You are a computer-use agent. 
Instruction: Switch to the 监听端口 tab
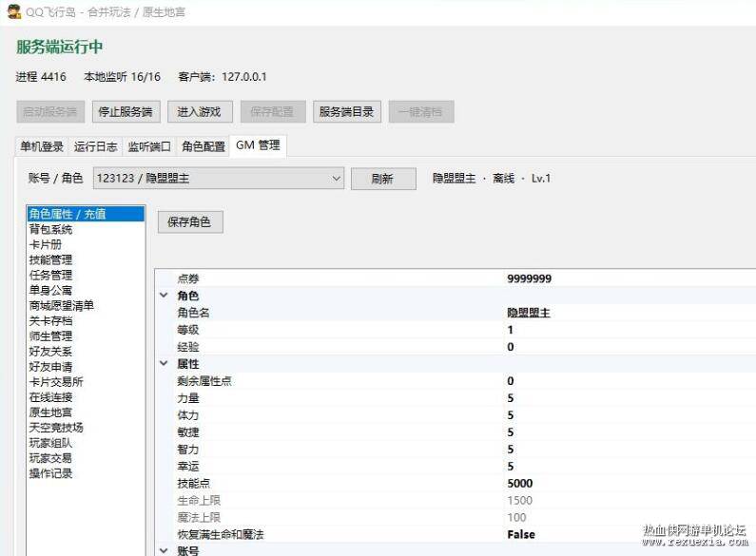149,146
